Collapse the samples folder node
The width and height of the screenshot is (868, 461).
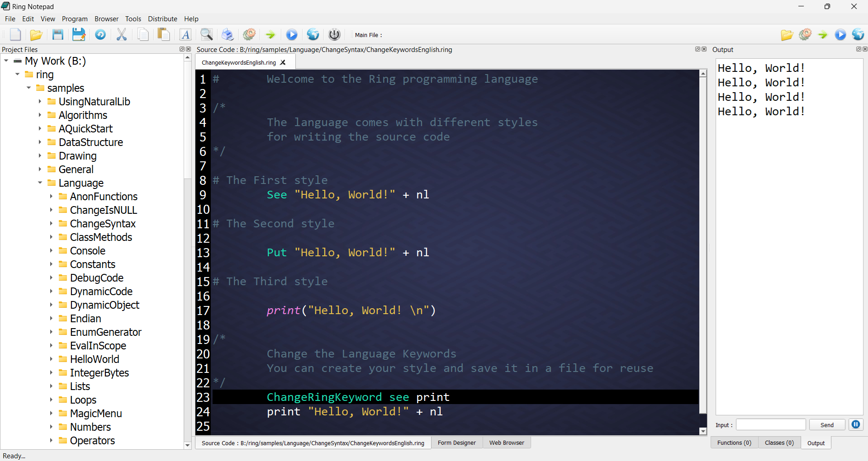click(x=28, y=88)
